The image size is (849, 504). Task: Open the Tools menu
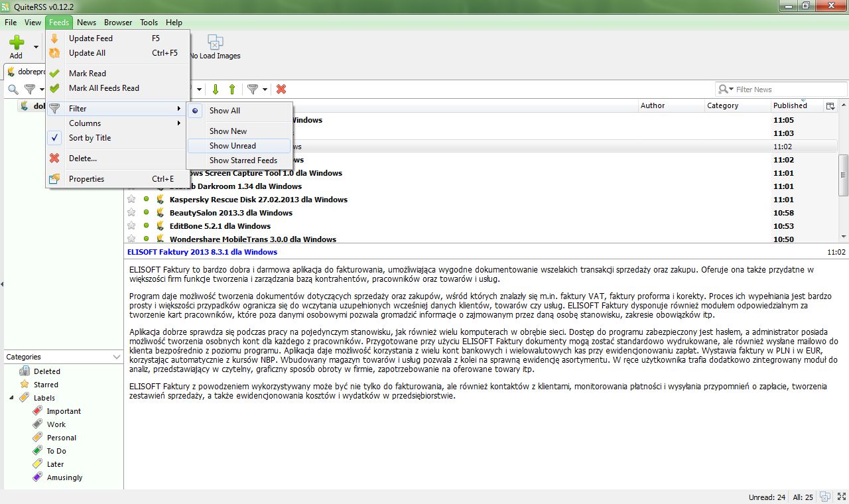[149, 23]
